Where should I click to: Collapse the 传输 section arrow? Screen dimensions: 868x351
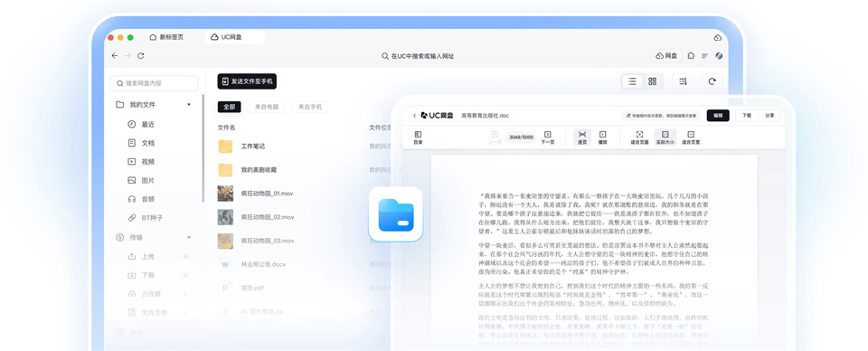[x=189, y=238]
